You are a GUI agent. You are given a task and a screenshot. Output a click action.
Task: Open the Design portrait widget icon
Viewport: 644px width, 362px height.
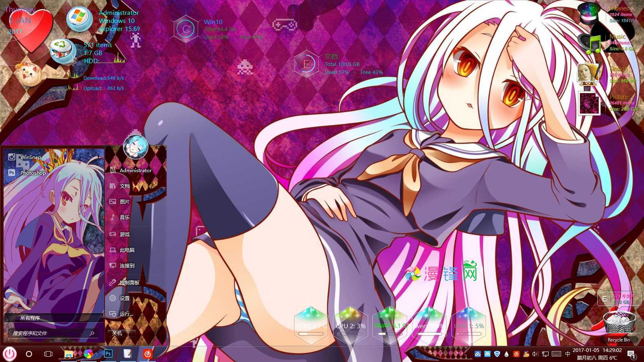coord(588,73)
